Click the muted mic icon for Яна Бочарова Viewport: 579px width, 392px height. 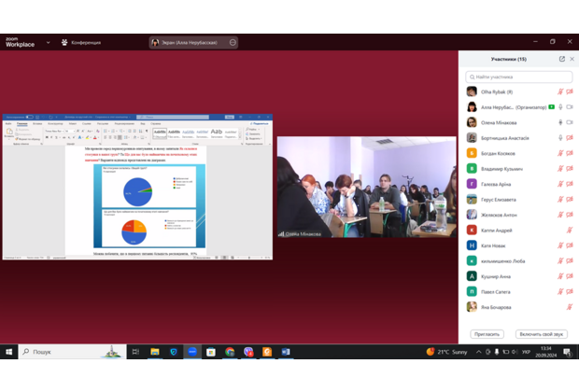(570, 307)
